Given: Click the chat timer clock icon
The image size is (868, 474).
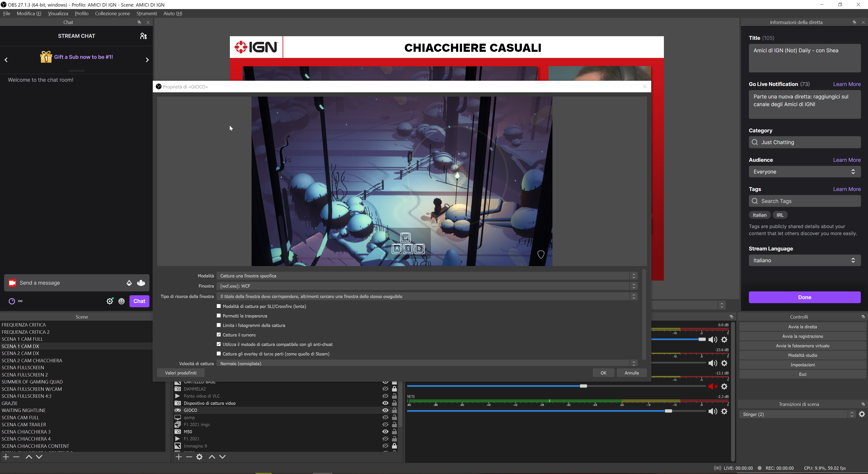Looking at the screenshot, I should coord(12,301).
